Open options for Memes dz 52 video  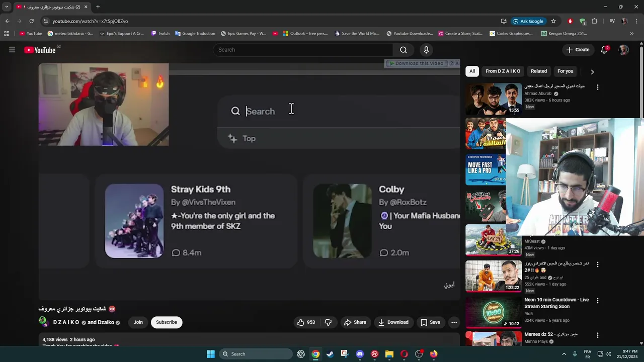[598, 335]
